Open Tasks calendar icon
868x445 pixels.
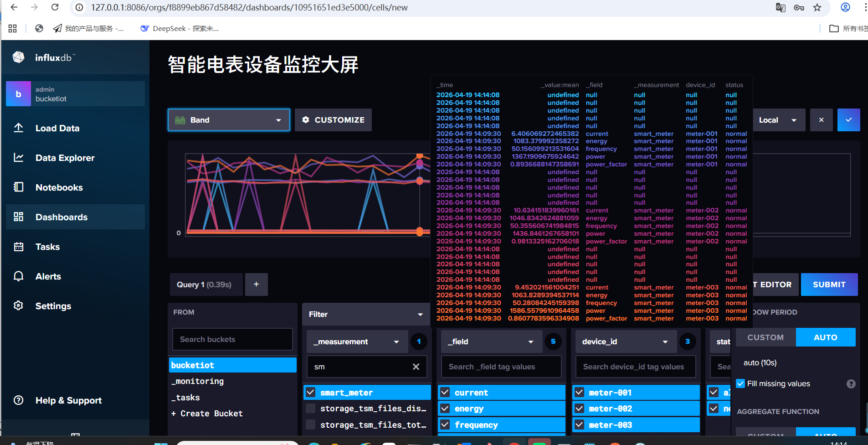[x=19, y=246]
